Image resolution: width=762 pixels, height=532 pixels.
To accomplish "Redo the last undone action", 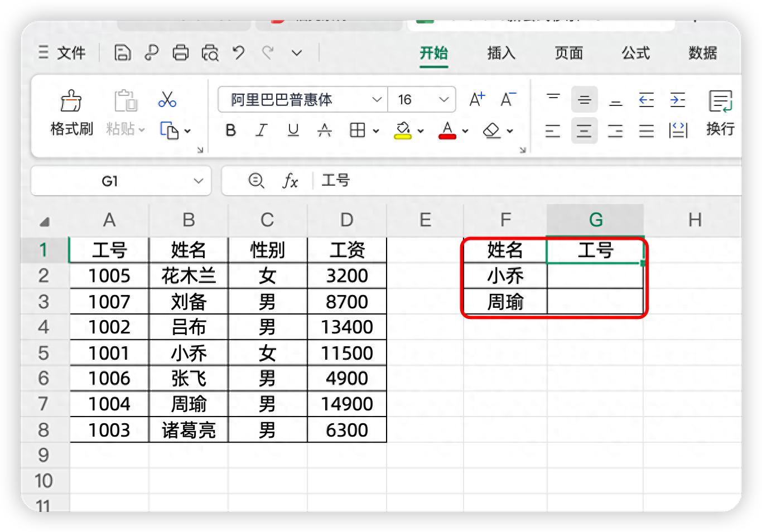I will tap(268, 53).
